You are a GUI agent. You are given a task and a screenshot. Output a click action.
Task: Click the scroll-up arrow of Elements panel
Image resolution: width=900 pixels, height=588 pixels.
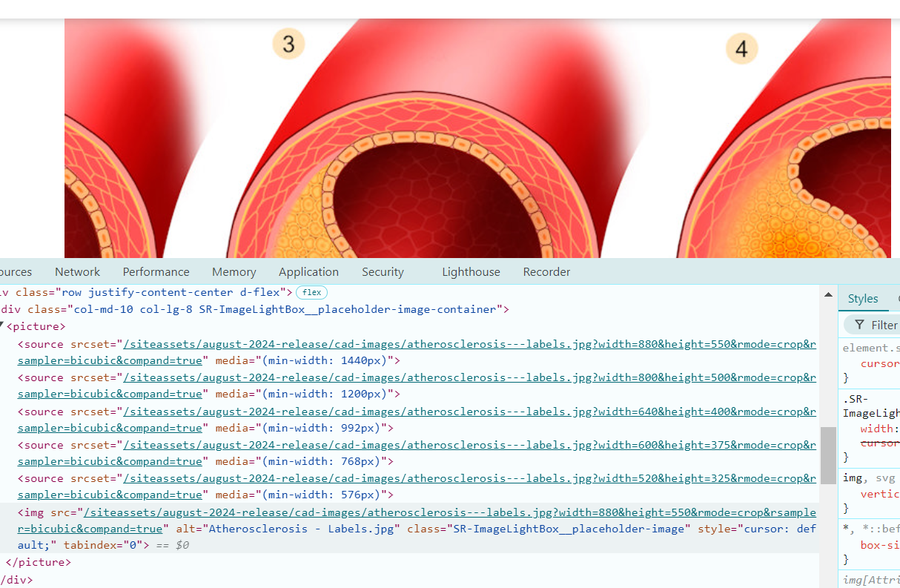pos(828,295)
